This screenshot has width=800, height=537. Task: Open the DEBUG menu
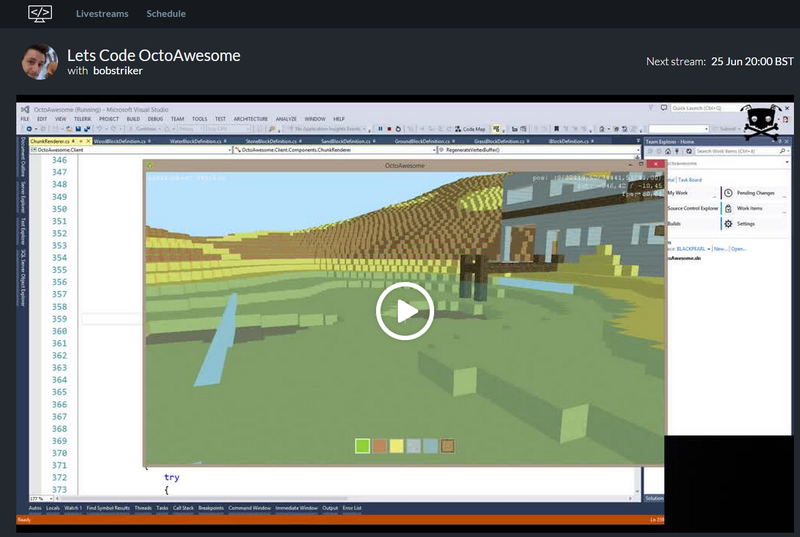(155, 119)
